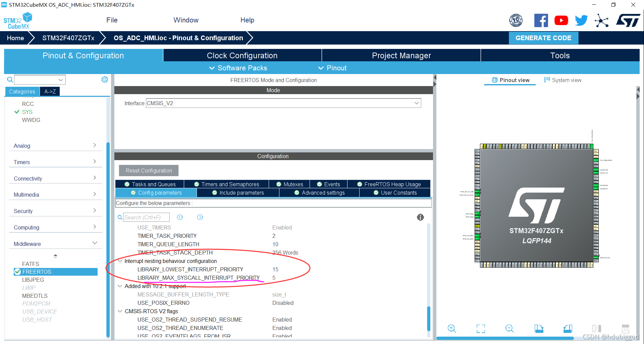Viewport: 644px width, 344px height.
Task: Open the ST Facebook page icon
Action: [x=541, y=20]
